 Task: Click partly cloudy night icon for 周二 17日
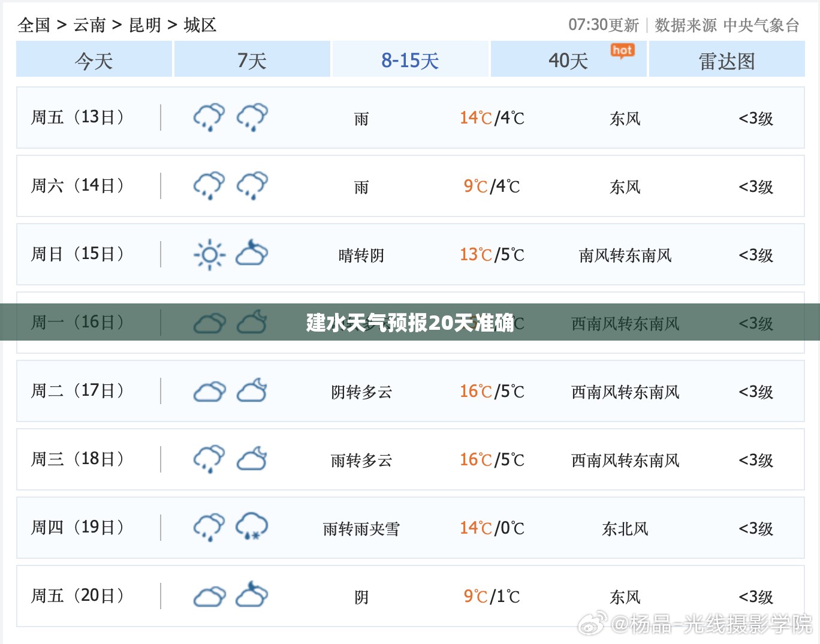tap(252, 390)
